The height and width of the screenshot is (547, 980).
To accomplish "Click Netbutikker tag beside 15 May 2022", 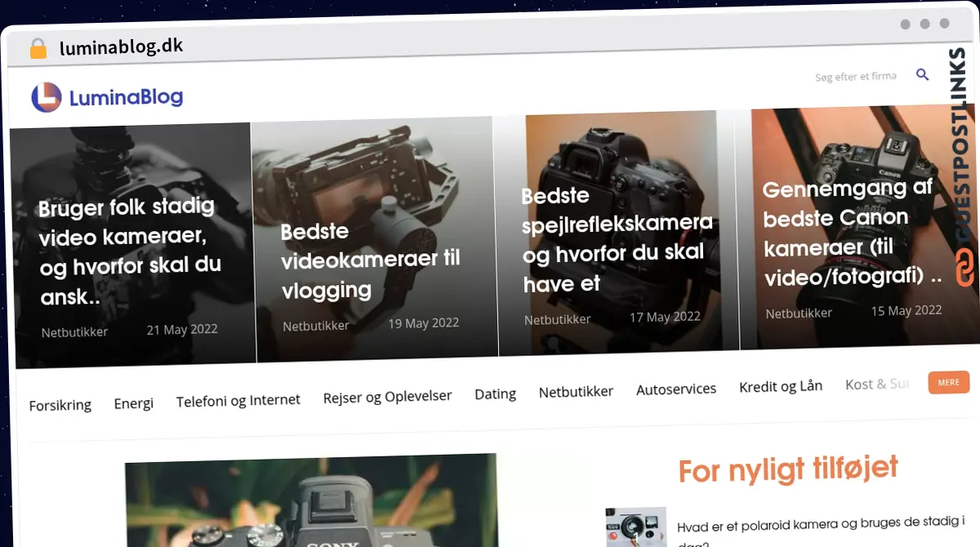I will coord(799,313).
